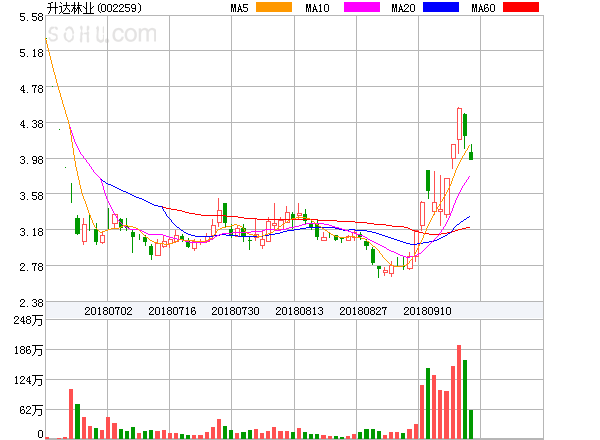The width and height of the screenshot is (600, 440).
Task: Click the 20180813 date label
Action: click(299, 311)
